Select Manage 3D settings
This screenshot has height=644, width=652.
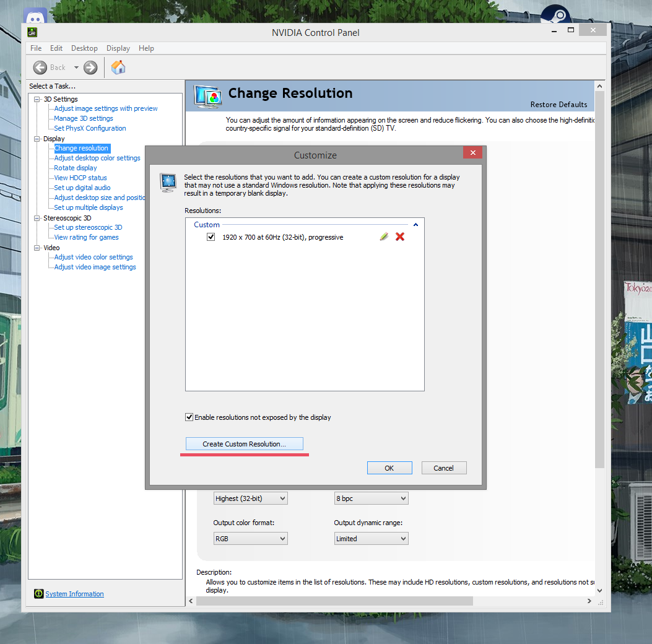(x=83, y=118)
